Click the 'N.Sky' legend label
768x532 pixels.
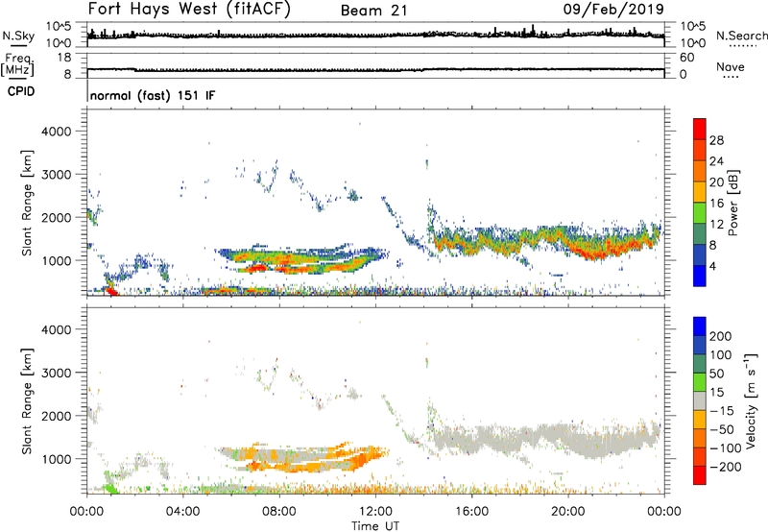(x=18, y=36)
